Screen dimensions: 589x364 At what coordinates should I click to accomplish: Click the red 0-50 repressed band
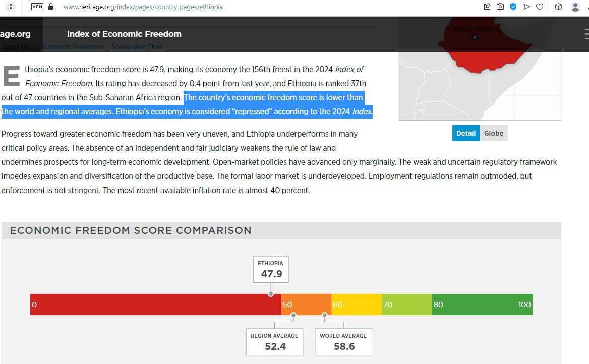point(155,305)
